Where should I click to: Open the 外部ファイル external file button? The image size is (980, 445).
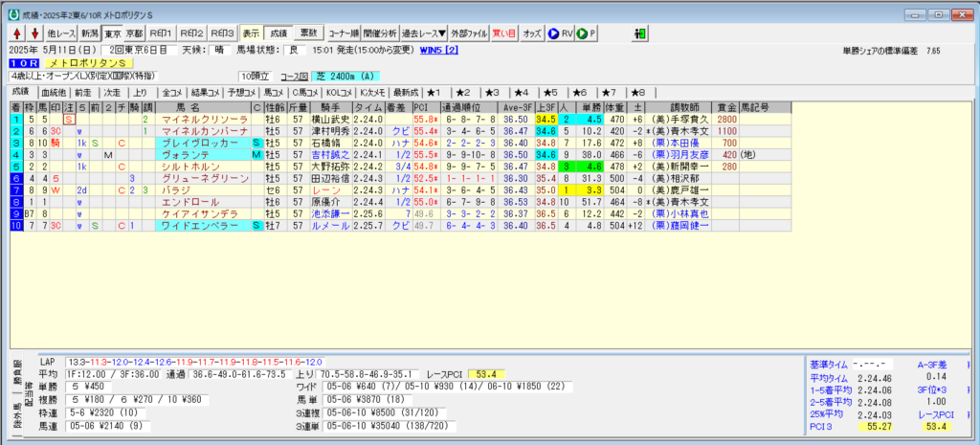469,33
